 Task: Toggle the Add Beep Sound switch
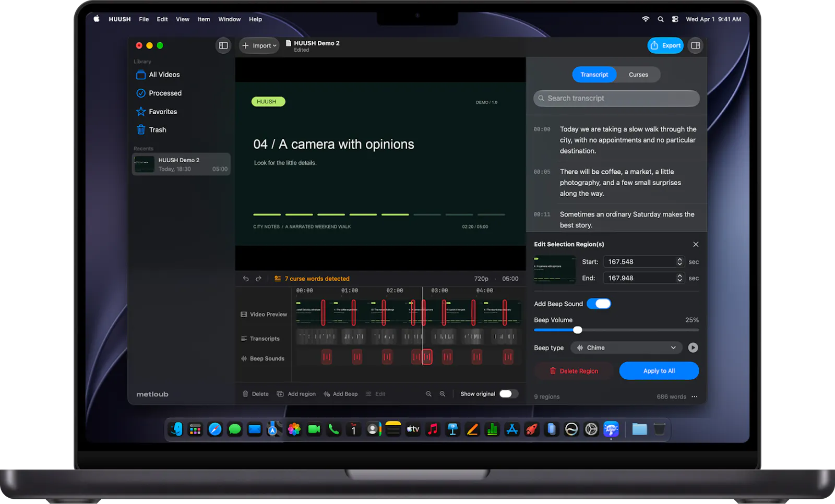click(599, 304)
